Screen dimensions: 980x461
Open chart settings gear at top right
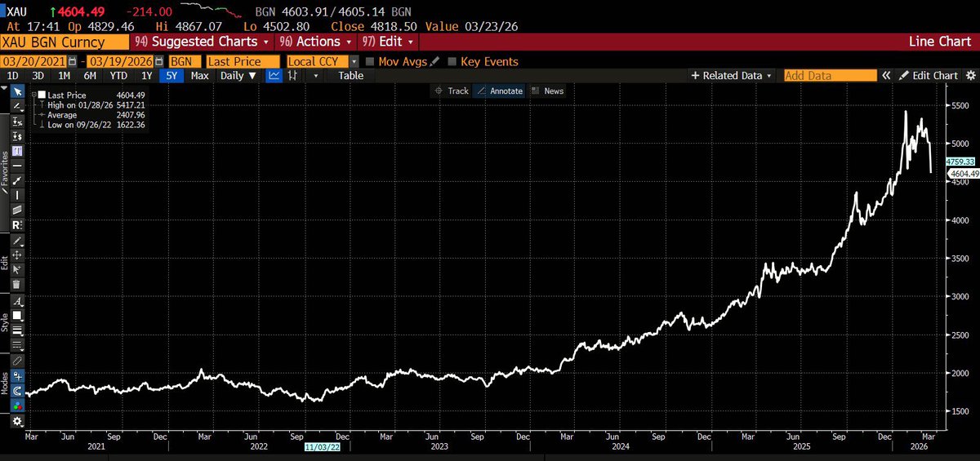pyautogui.click(x=972, y=75)
